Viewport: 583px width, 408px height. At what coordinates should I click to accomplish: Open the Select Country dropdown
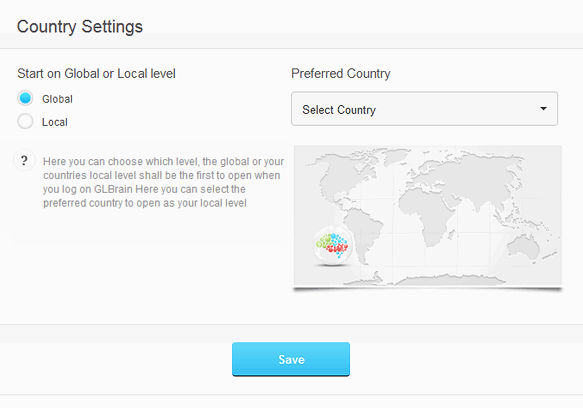[x=424, y=109]
